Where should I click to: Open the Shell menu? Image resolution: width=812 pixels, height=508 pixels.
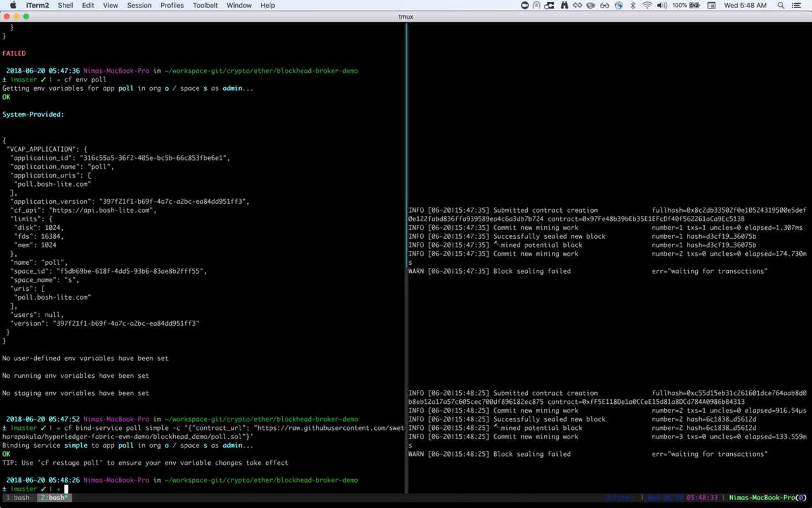point(65,5)
